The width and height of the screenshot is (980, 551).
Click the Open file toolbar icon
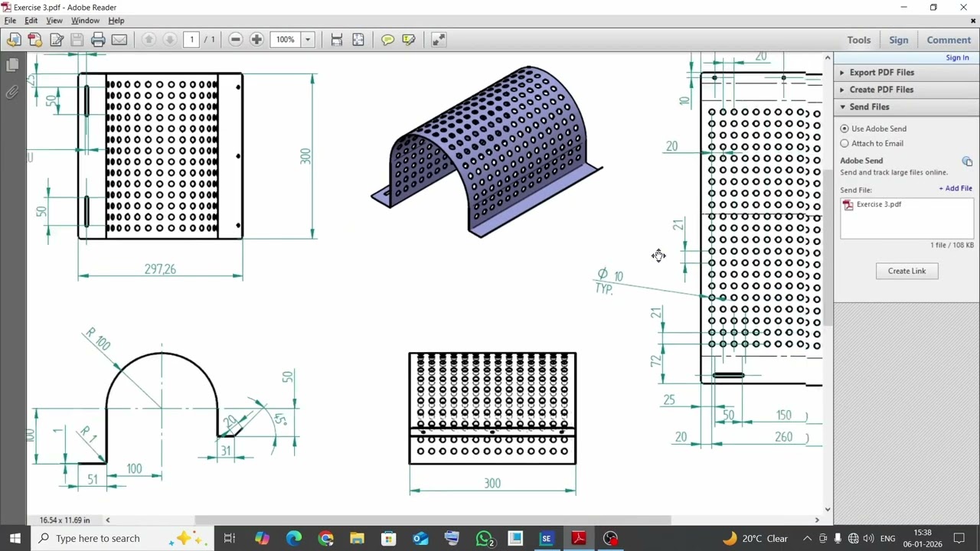click(14, 40)
